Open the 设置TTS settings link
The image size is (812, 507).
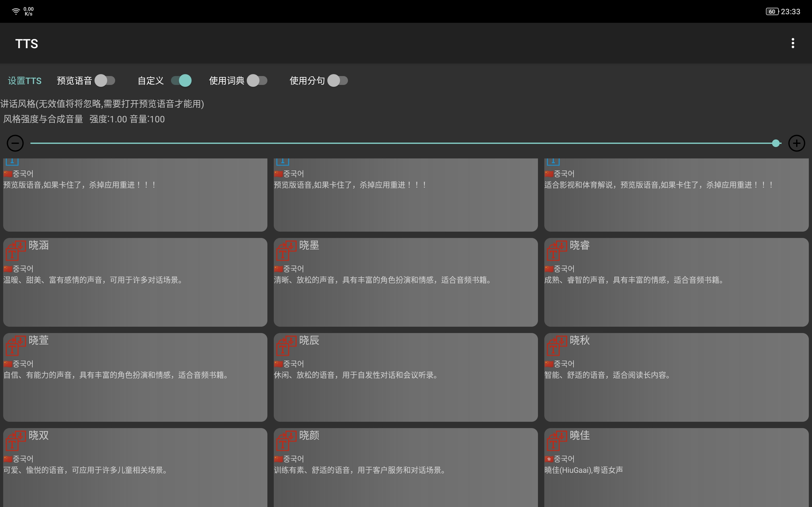(x=24, y=81)
